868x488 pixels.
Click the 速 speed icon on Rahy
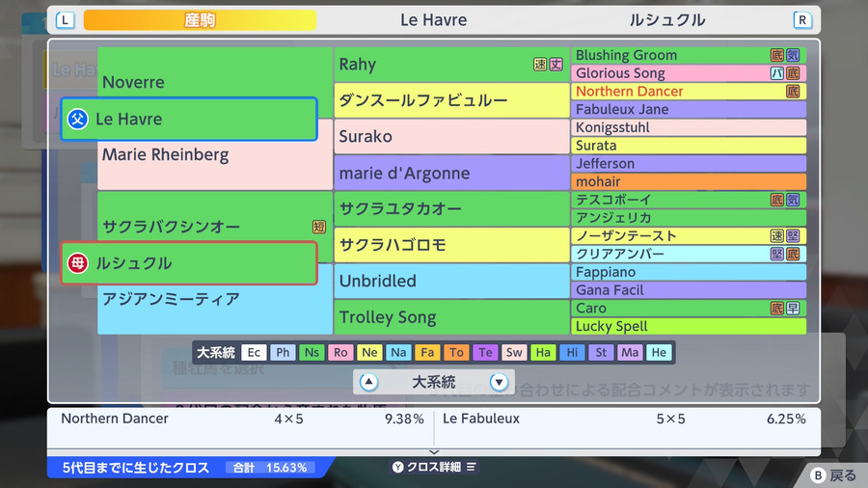[x=540, y=65]
